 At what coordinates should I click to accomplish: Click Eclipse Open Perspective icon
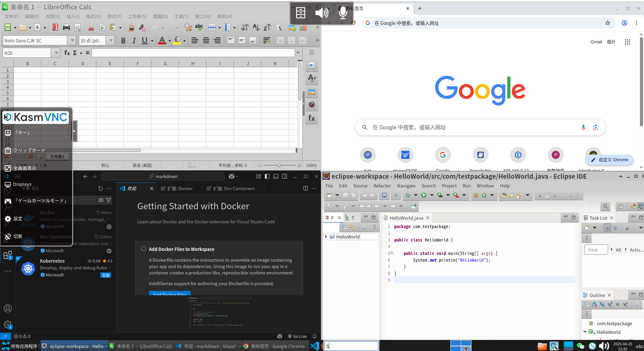(621, 207)
